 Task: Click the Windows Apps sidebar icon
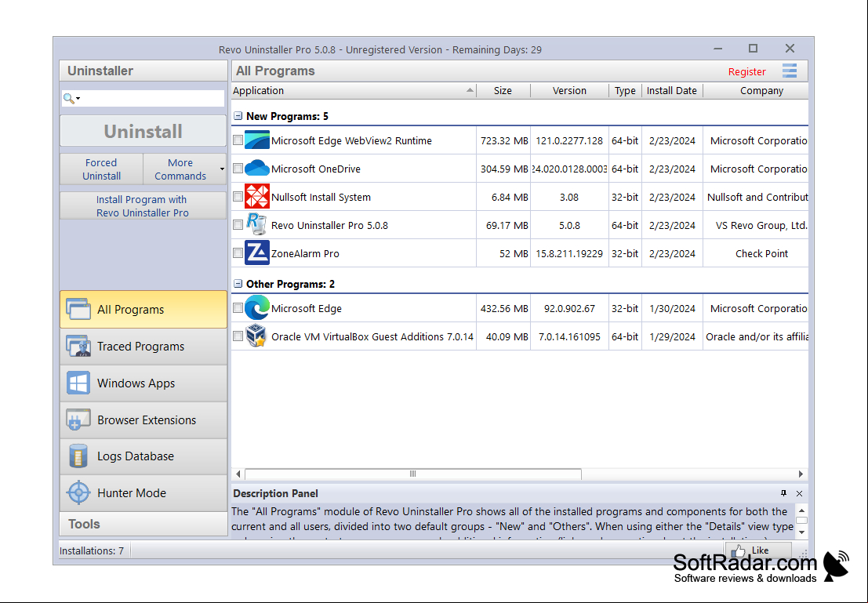click(x=78, y=383)
